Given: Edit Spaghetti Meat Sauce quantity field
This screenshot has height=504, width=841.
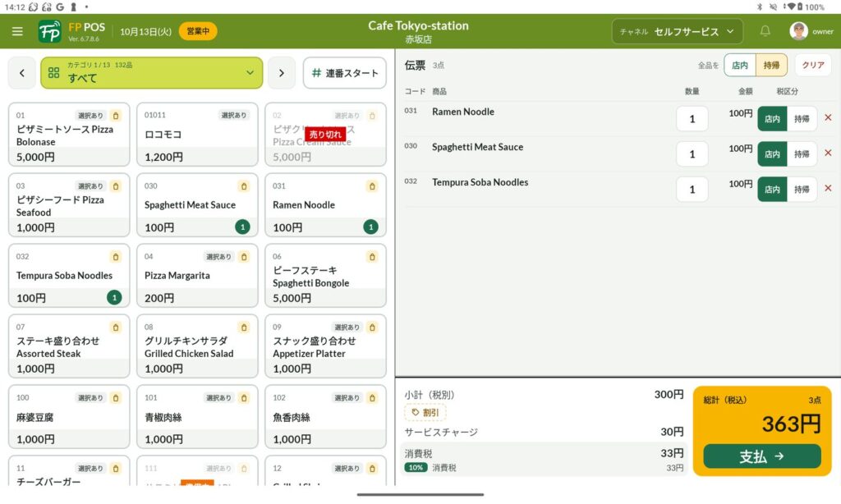Looking at the screenshot, I should point(692,153).
